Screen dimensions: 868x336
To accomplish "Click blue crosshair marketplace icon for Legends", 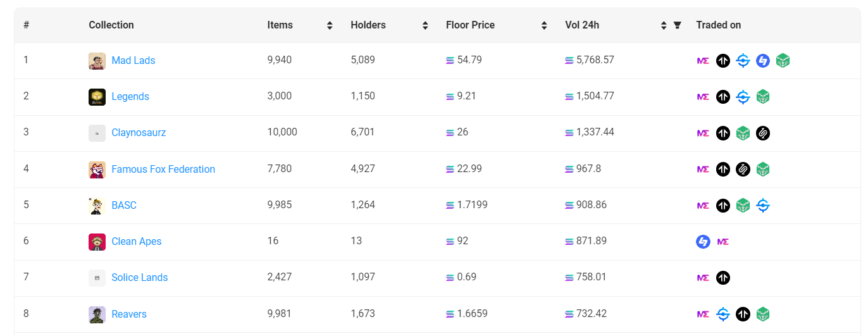I will tap(743, 97).
